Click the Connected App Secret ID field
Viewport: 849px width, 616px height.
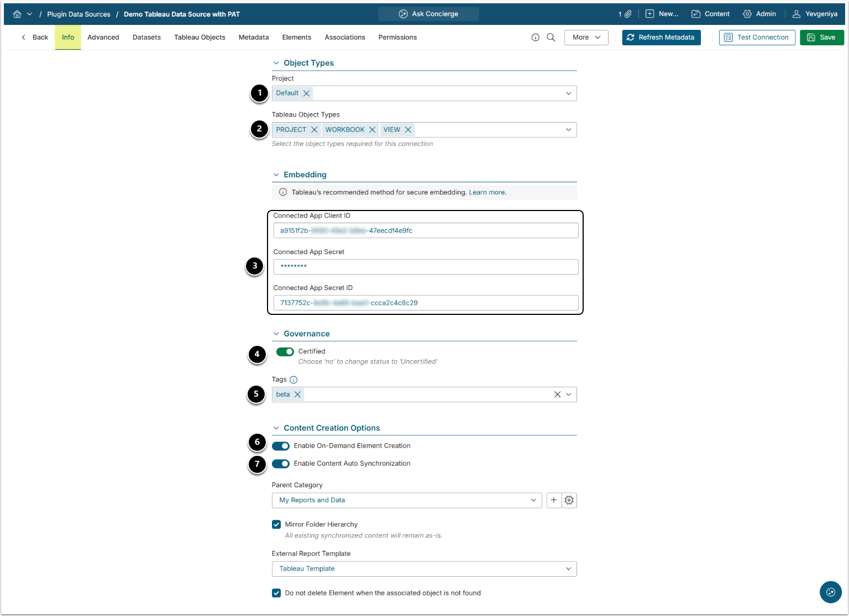[x=426, y=303]
